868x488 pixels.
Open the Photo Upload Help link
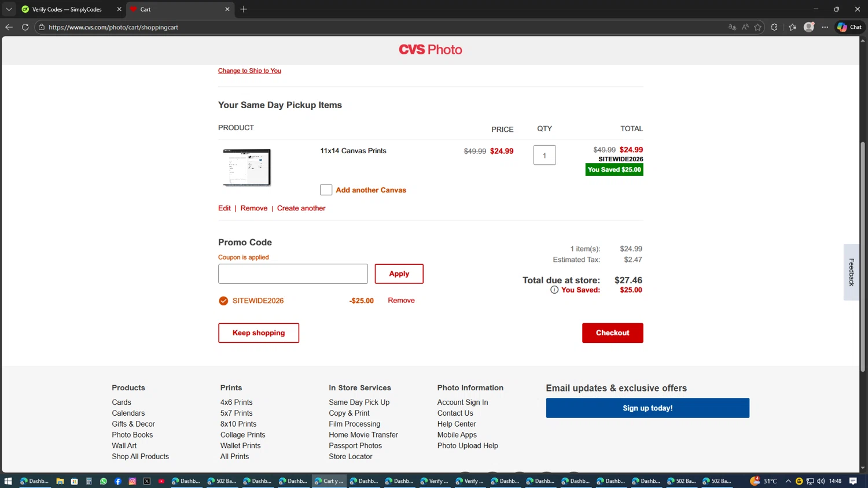click(468, 446)
